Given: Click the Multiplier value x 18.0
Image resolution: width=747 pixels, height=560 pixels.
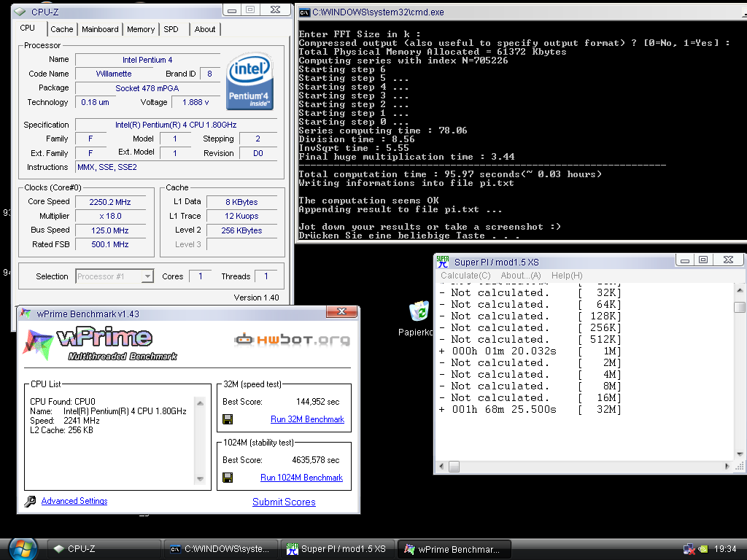Looking at the screenshot, I should [x=110, y=216].
